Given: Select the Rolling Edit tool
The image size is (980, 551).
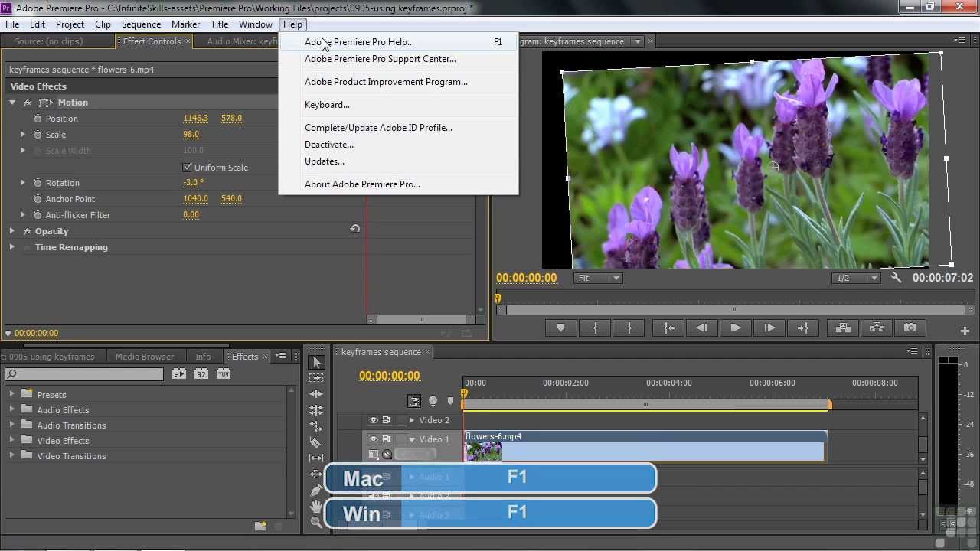Looking at the screenshot, I should point(316,410).
